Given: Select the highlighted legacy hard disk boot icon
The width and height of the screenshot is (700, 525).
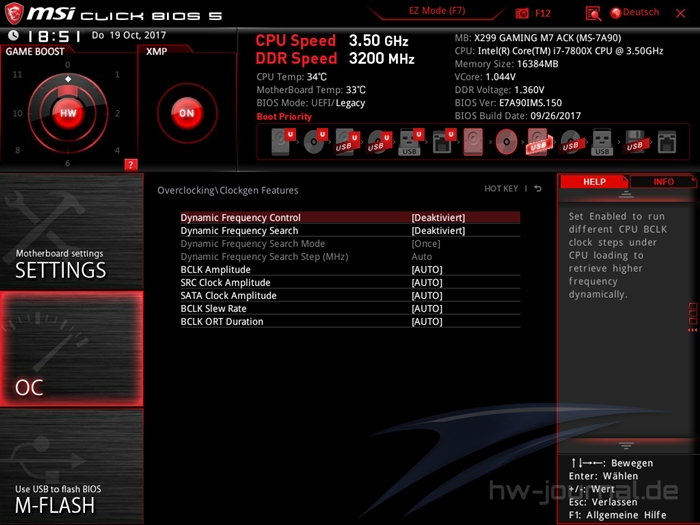Looking at the screenshot, I should [x=473, y=142].
